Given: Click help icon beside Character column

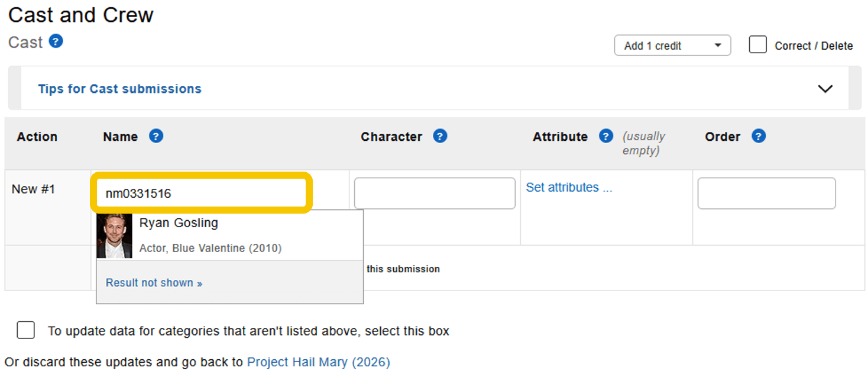Looking at the screenshot, I should click(x=439, y=136).
